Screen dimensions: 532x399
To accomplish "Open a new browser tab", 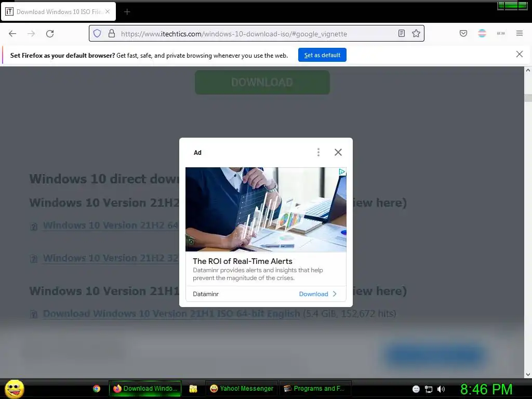I will (127, 12).
